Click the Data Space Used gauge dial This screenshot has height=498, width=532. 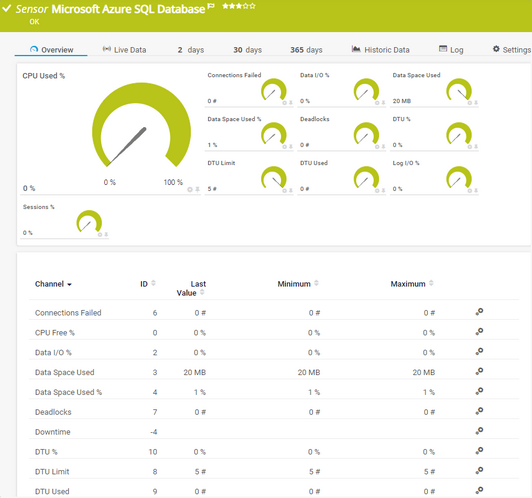coord(459,90)
